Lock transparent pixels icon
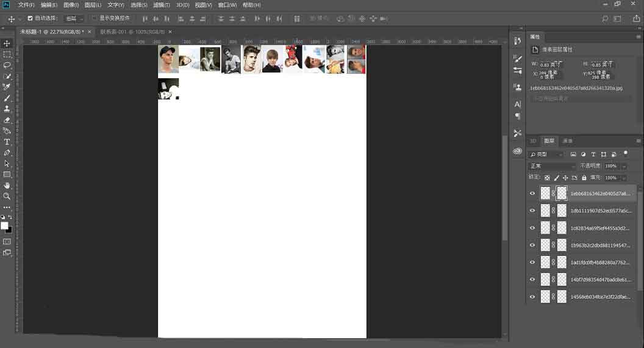Viewport: 644px width, 348px height. point(547,178)
